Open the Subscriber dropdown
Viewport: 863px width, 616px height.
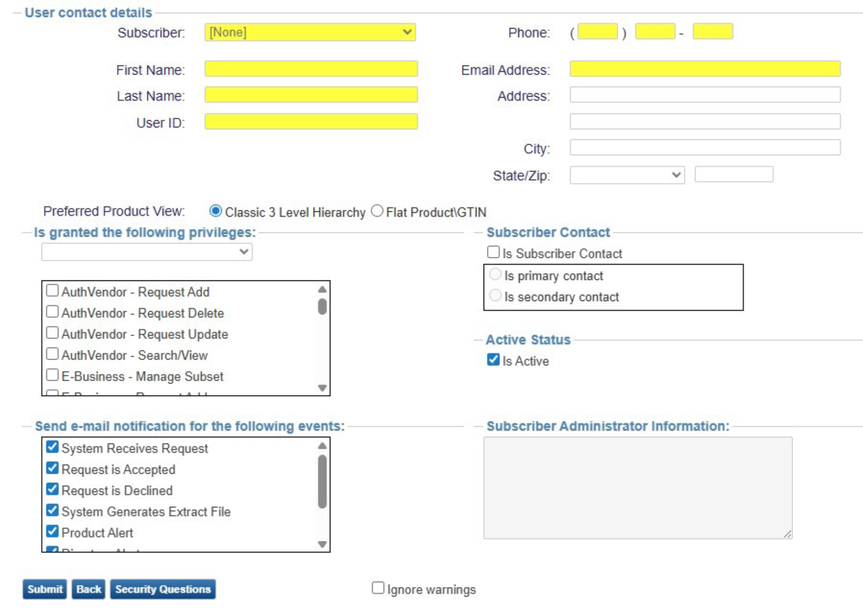click(310, 32)
